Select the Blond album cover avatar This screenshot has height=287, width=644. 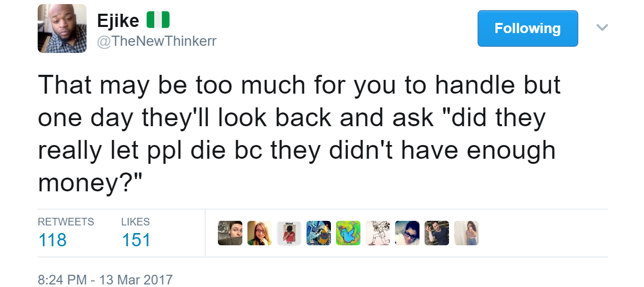coord(289,233)
